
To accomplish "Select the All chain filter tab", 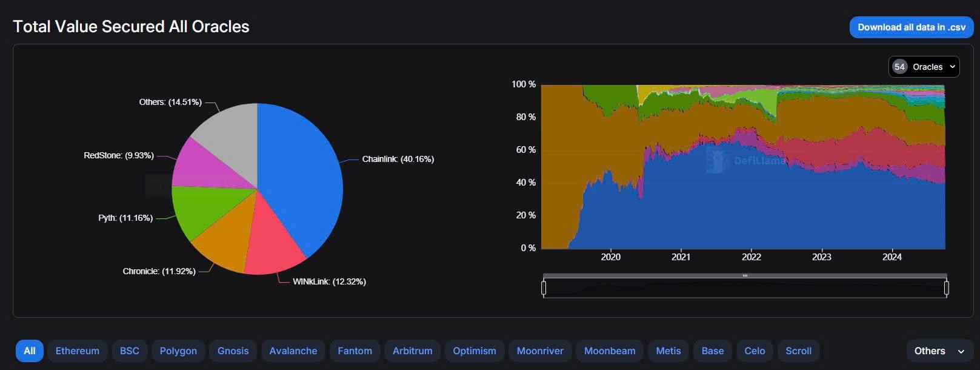I will pos(29,351).
